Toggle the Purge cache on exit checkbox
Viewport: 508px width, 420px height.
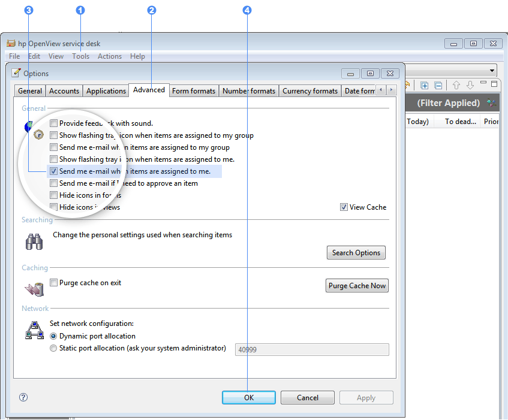pyautogui.click(x=54, y=283)
